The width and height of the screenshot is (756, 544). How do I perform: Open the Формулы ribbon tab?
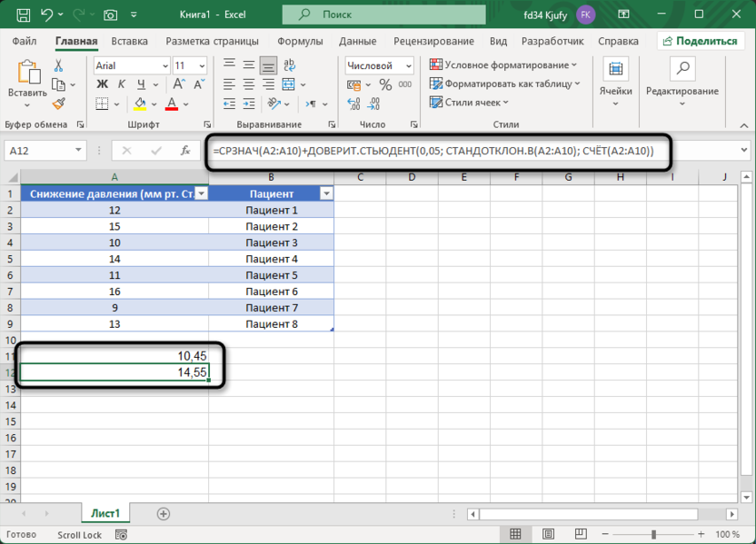click(303, 41)
